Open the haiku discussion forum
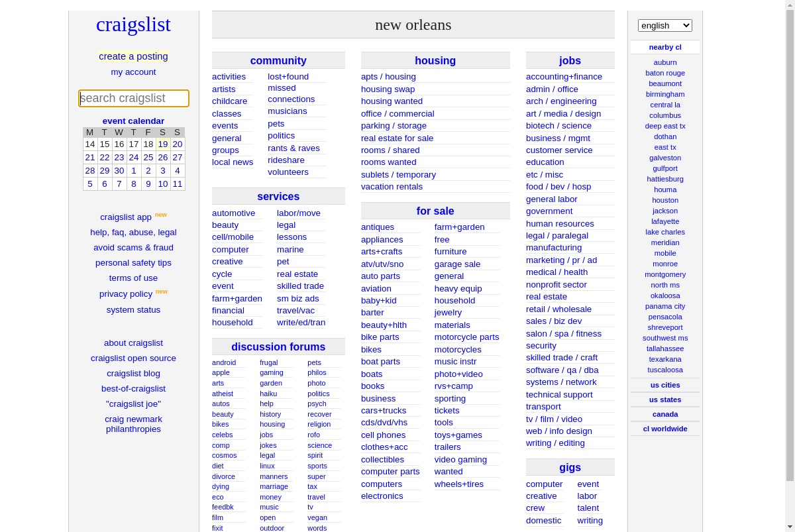Screen dimensions: 795x532 [268, 394]
